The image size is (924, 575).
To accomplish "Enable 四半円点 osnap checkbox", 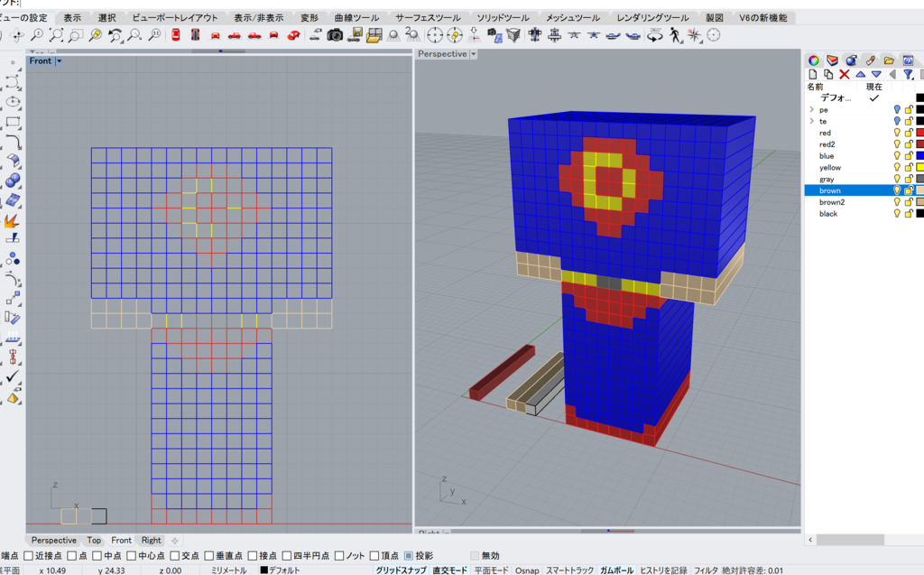I will [287, 555].
